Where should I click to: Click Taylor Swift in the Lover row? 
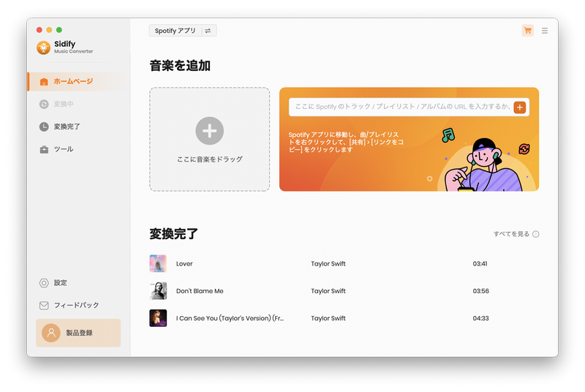(x=328, y=264)
